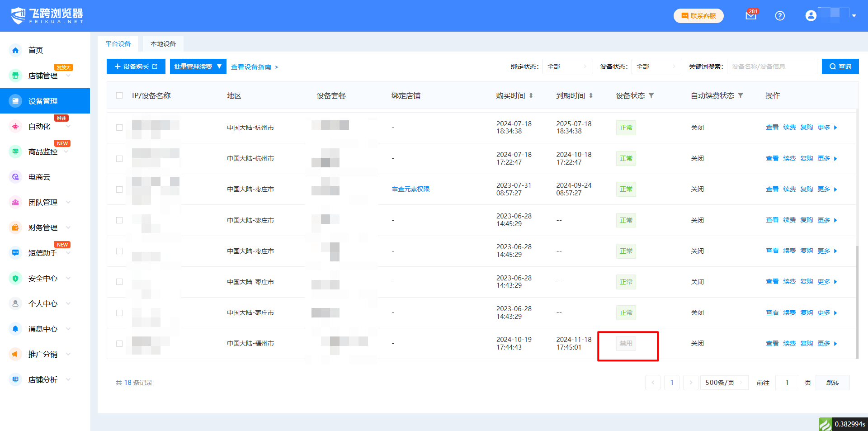Sort by 购买时间 using sort icon
This screenshot has height=431, width=868.
(x=531, y=96)
